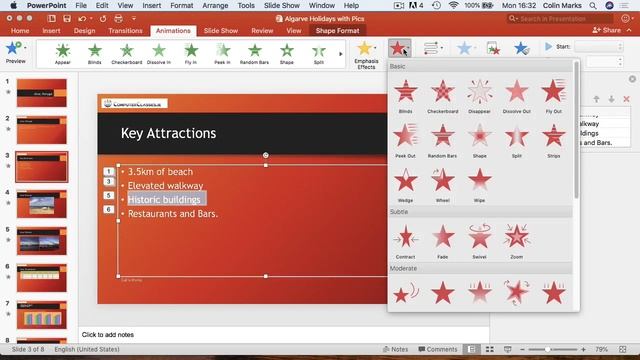640x360 pixels.
Task: Apply the Fly In entrance effect
Action: 191,54
